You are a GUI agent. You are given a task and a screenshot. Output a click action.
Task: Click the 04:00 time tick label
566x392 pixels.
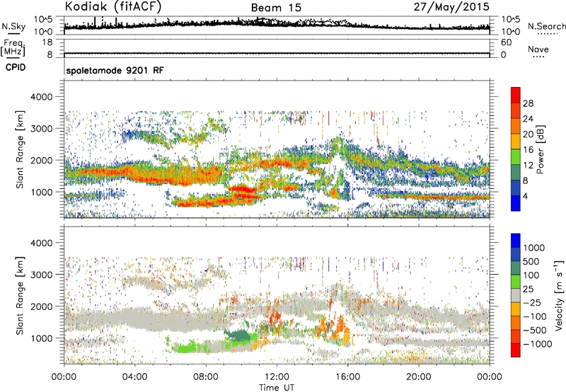click(x=134, y=377)
